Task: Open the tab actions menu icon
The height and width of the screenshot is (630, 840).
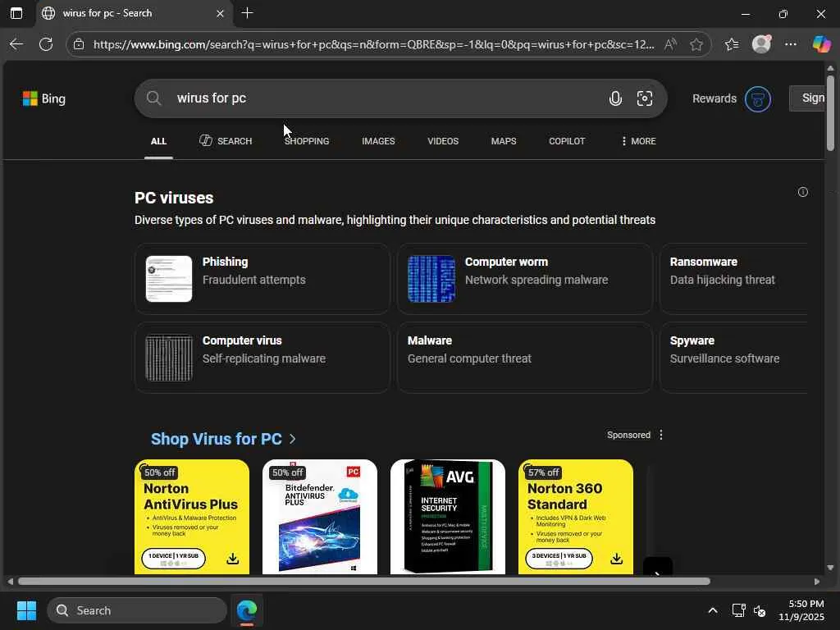Action: (x=16, y=13)
